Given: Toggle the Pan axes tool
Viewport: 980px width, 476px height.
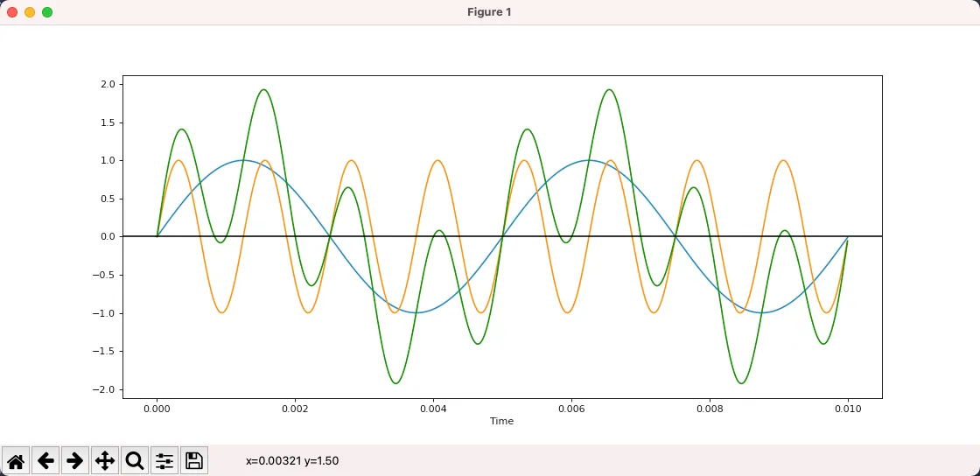Looking at the screenshot, I should 105,460.
